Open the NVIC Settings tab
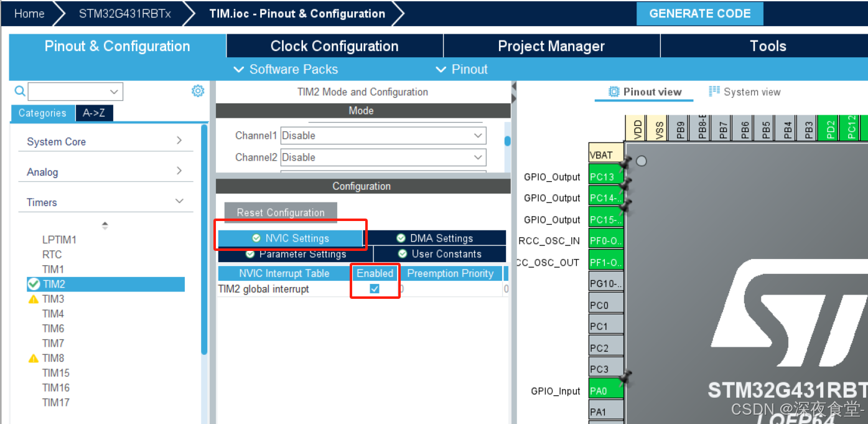The width and height of the screenshot is (868, 424). [291, 238]
